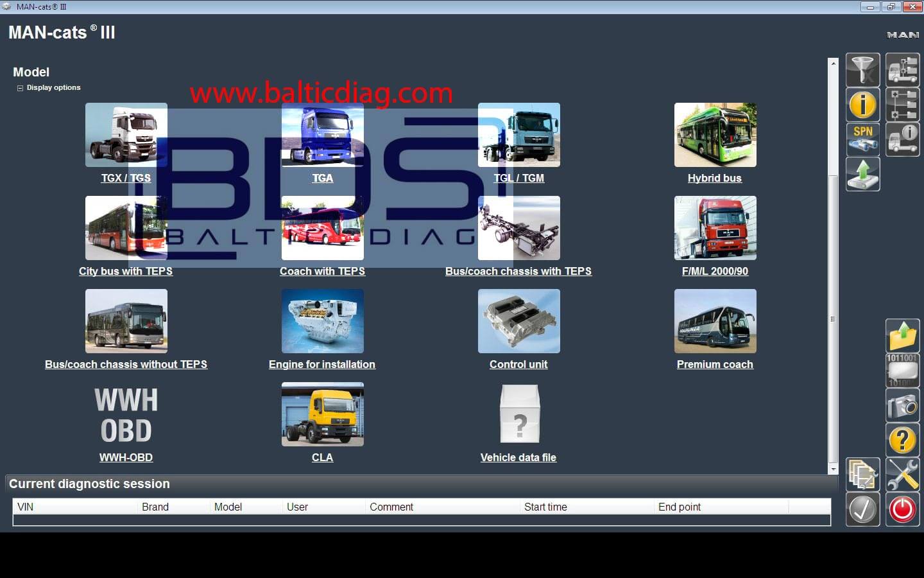Collapse the Display options expander
This screenshot has width=924, height=578.
point(20,88)
